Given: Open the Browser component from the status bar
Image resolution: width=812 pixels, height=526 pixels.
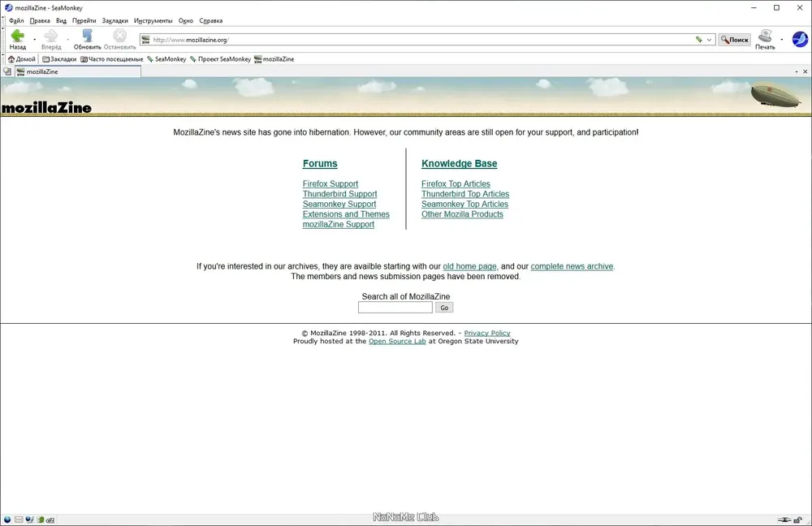Looking at the screenshot, I should (x=7, y=520).
